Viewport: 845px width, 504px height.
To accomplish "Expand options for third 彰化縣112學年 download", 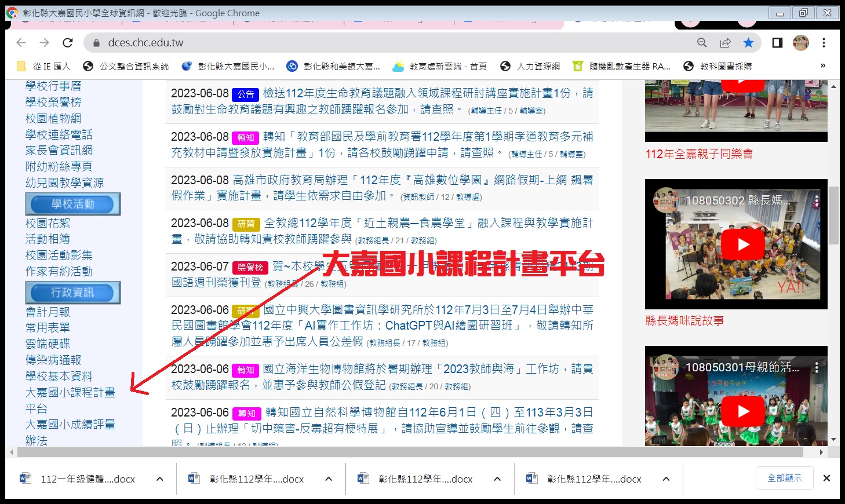I will (666, 479).
